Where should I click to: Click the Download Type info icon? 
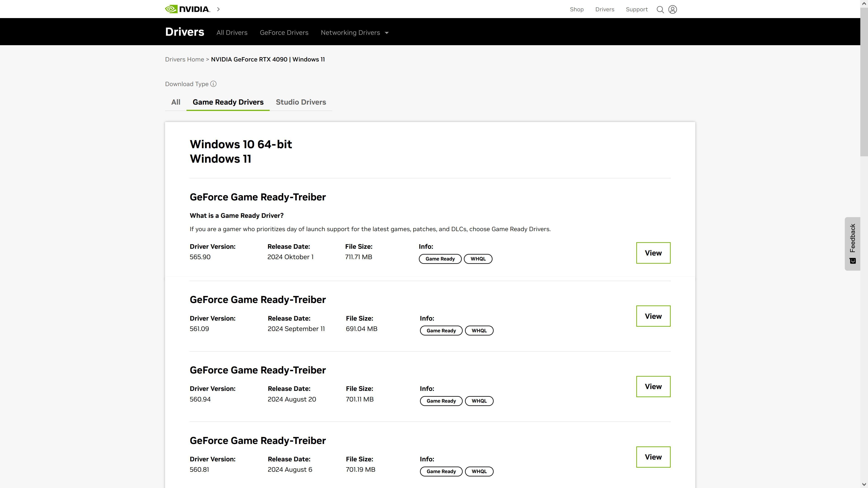213,84
